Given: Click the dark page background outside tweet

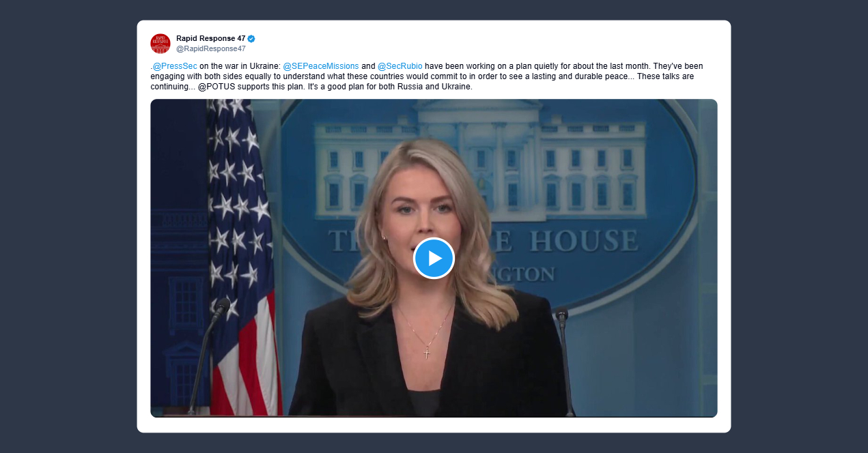Looking at the screenshot, I should tap(68, 227).
